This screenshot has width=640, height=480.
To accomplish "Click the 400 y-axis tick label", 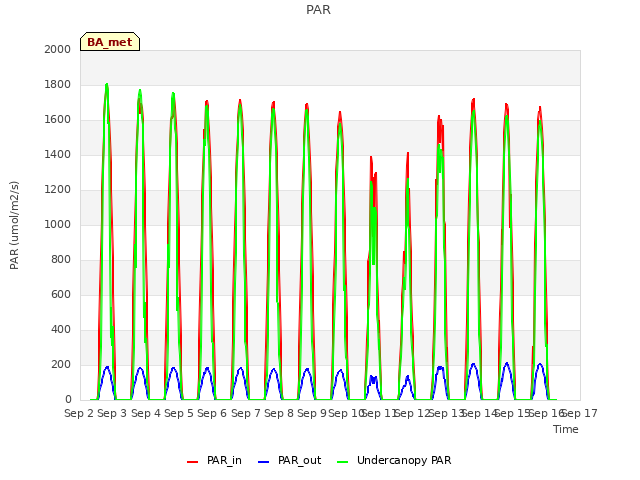I will (61, 329).
